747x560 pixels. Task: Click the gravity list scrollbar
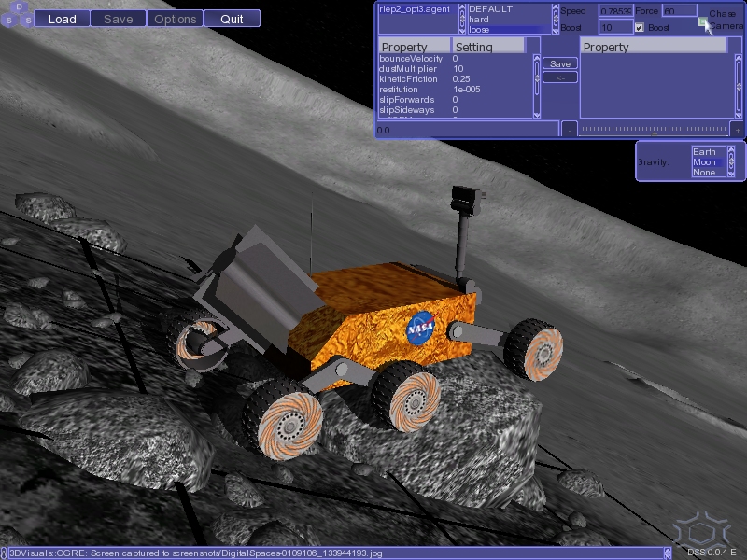point(731,161)
